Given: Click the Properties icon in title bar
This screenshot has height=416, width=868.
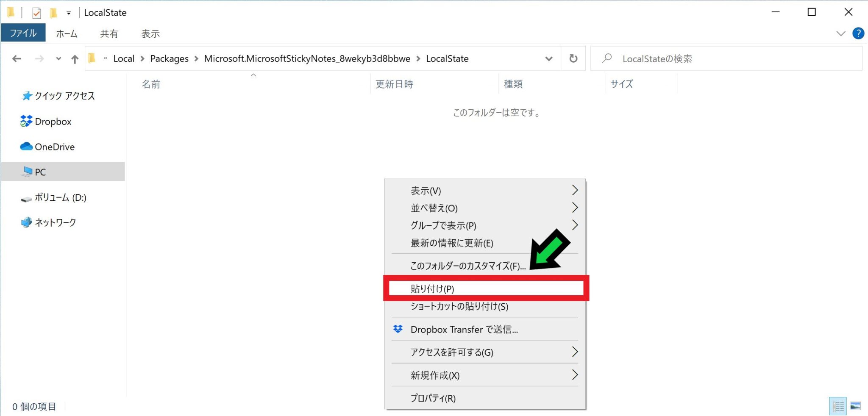Looking at the screenshot, I should (x=37, y=13).
